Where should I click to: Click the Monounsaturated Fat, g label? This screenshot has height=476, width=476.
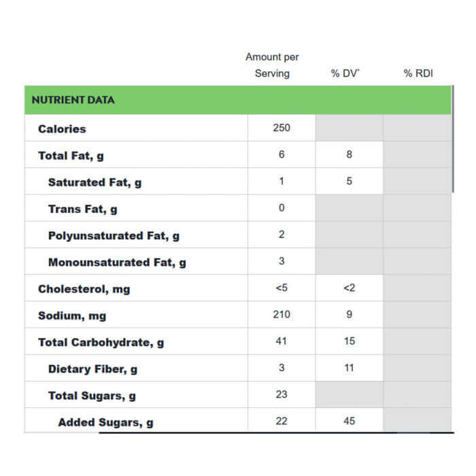click(x=117, y=262)
